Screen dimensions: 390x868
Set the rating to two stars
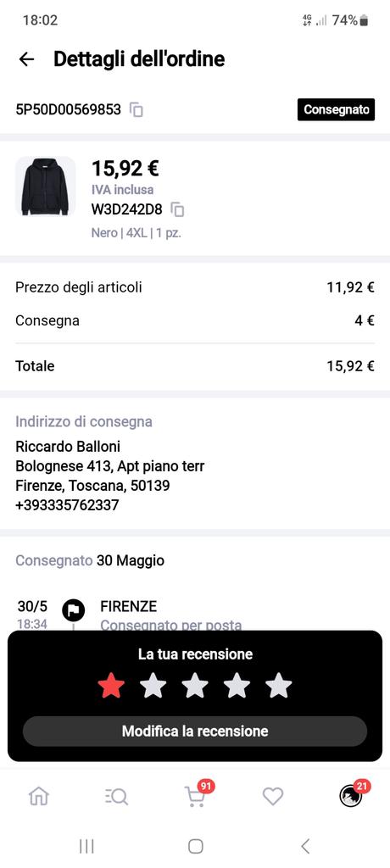pyautogui.click(x=153, y=686)
